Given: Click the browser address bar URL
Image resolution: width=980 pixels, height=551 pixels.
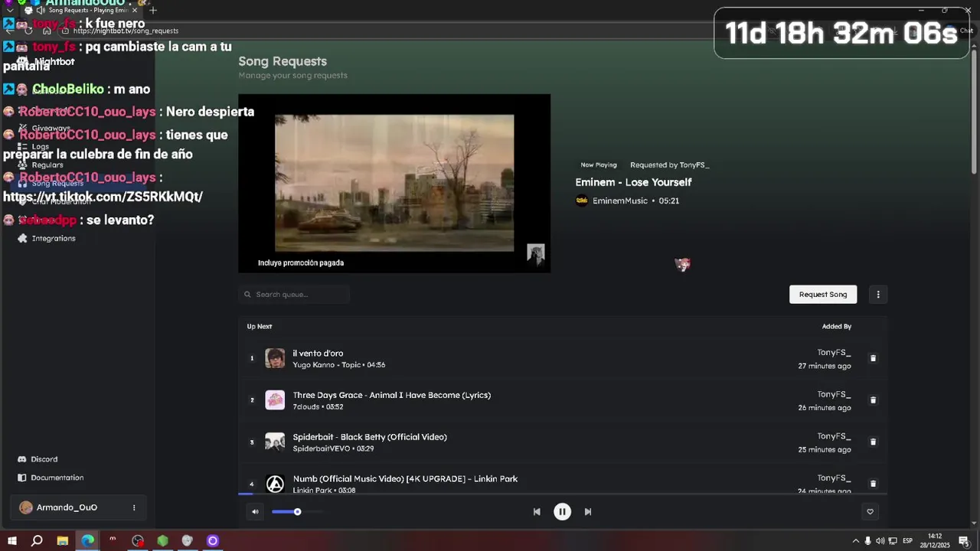Looking at the screenshot, I should pyautogui.click(x=126, y=31).
